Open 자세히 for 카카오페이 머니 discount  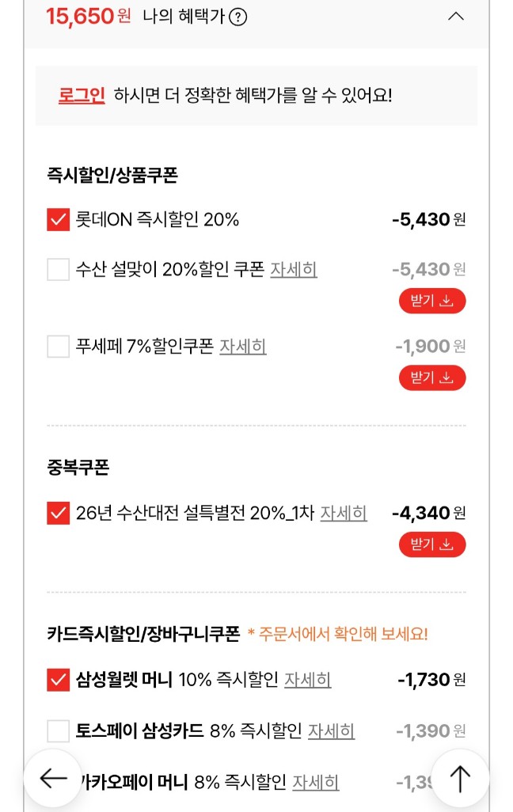click(x=316, y=783)
